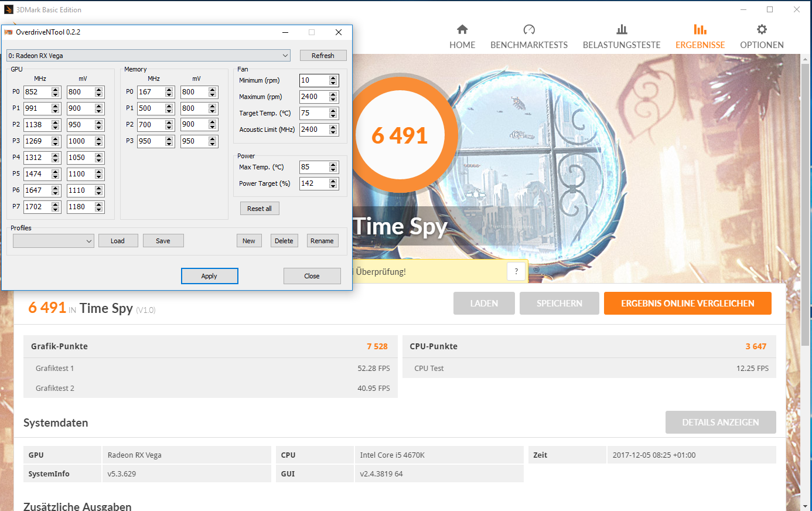
Task: Click Intel Core i5 4670K value
Action: 393,455
